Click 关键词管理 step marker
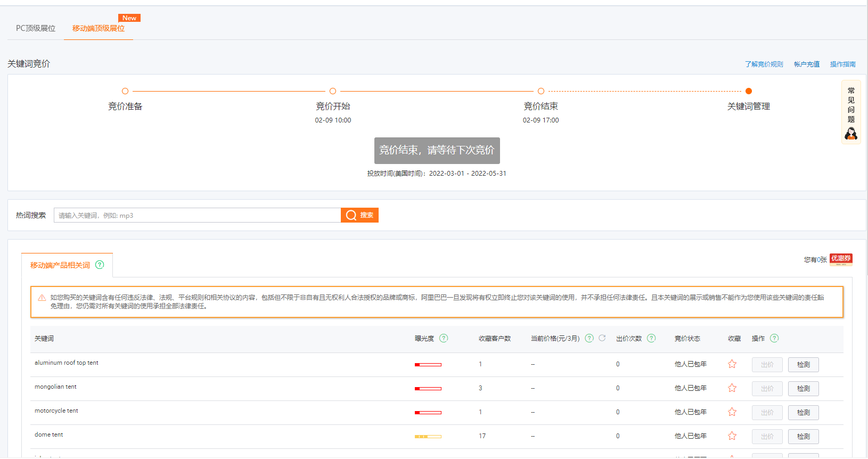This screenshot has height=459, width=868. pos(749,91)
